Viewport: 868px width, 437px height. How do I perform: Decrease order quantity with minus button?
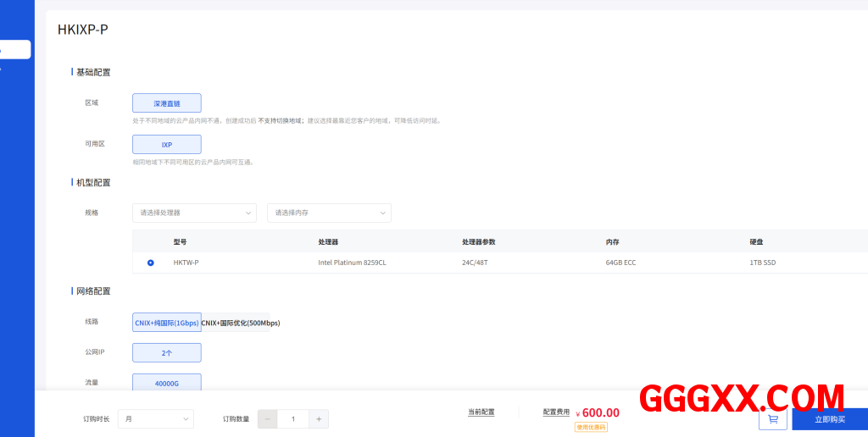pos(267,418)
